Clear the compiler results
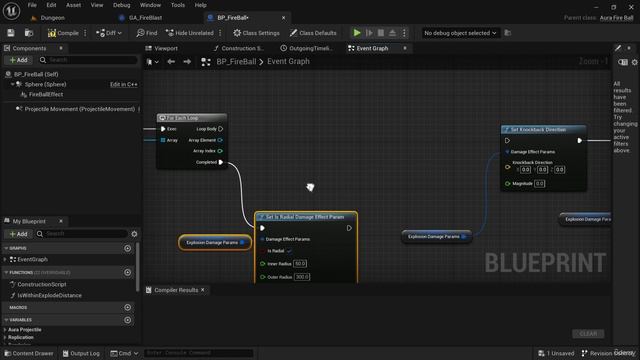640x360 pixels. pos(588,333)
